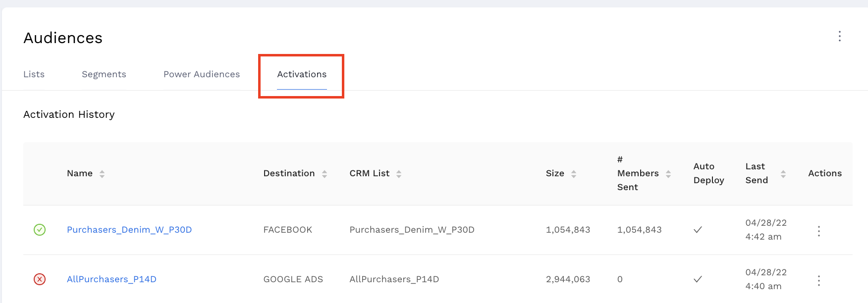Image resolution: width=868 pixels, height=303 pixels.
Task: Toggle Auto Deploy checkmark for AllPurchasers_P14D
Action: [x=698, y=279]
